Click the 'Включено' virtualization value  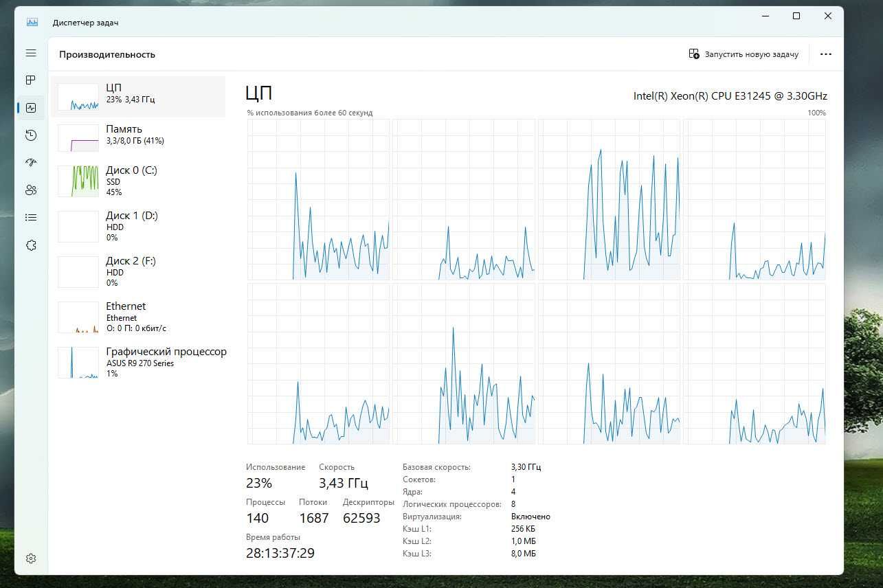tap(530, 517)
